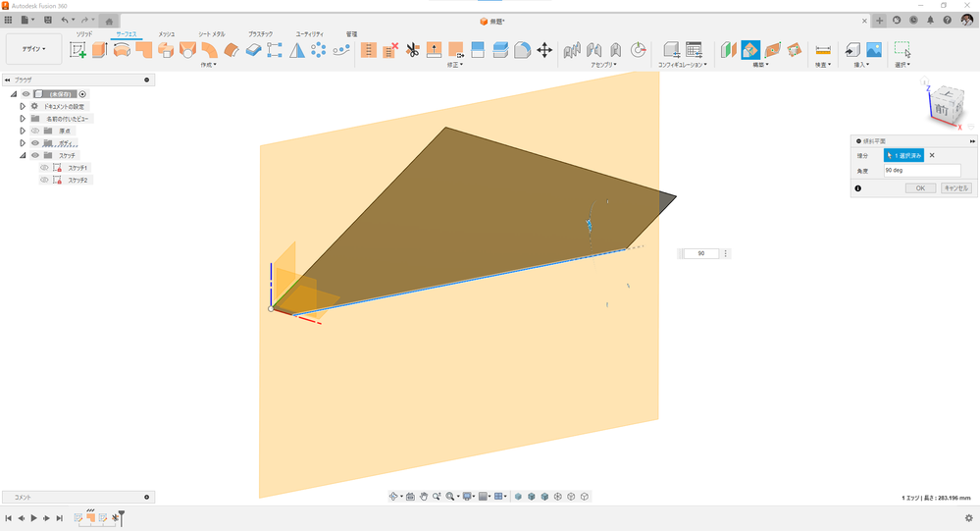Click the timeline Play button
The image size is (980, 531).
tap(33, 518)
